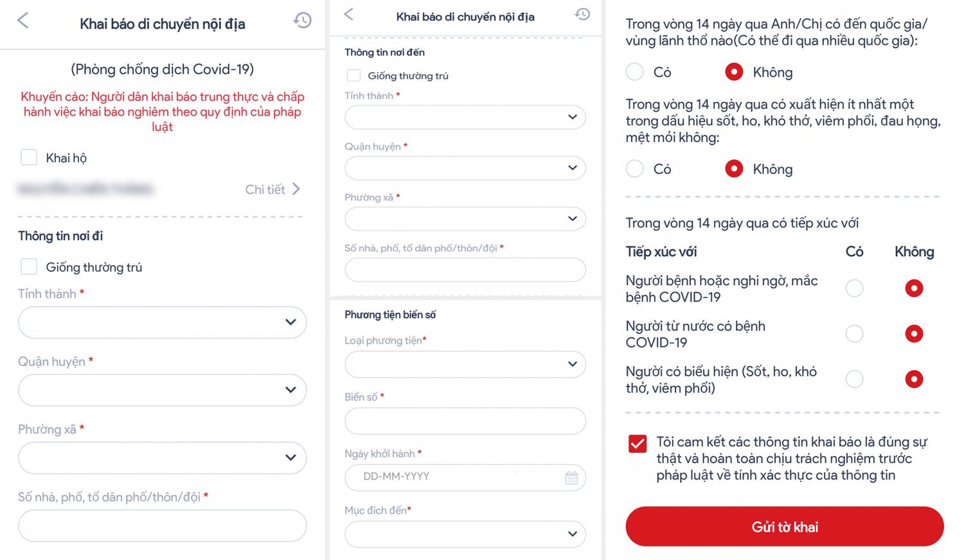Tap back arrow in middle panel header

(x=348, y=13)
